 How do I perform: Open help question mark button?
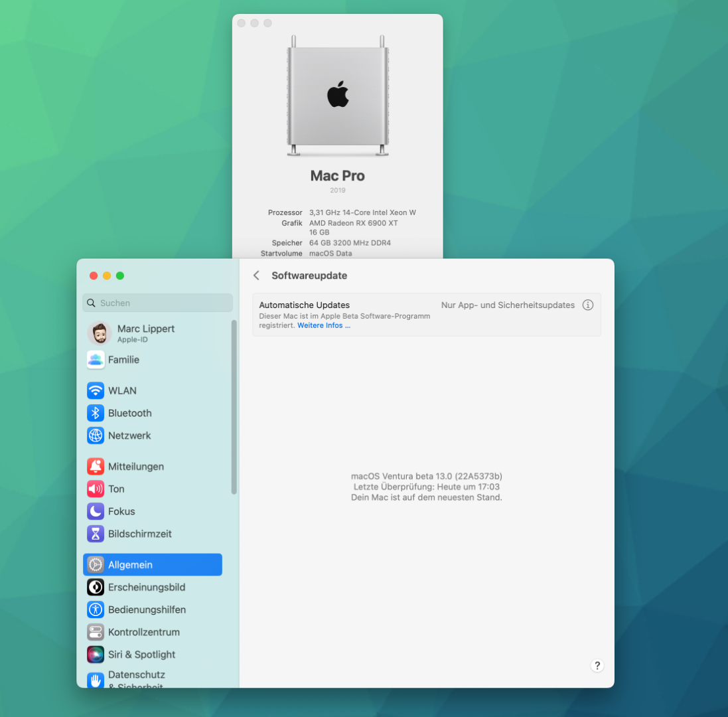pyautogui.click(x=597, y=665)
